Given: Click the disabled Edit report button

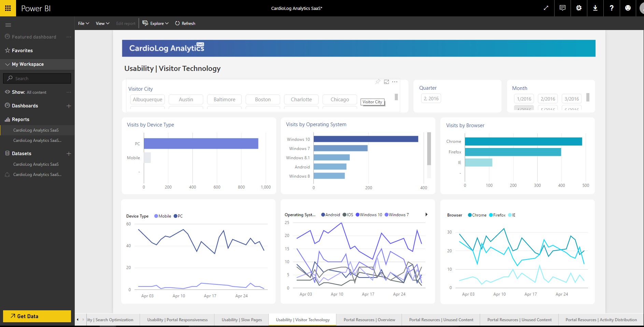Looking at the screenshot, I should click(x=126, y=24).
